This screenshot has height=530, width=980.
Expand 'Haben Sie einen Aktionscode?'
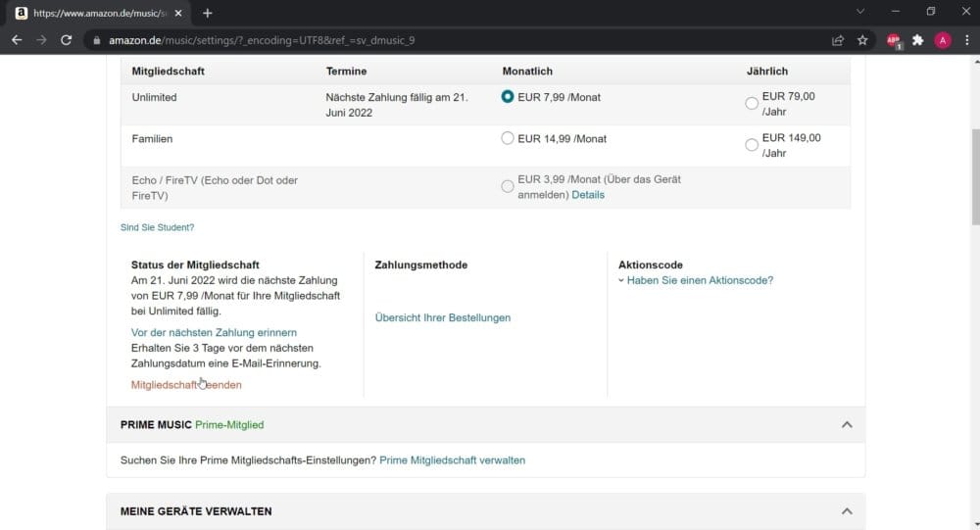tap(700, 280)
